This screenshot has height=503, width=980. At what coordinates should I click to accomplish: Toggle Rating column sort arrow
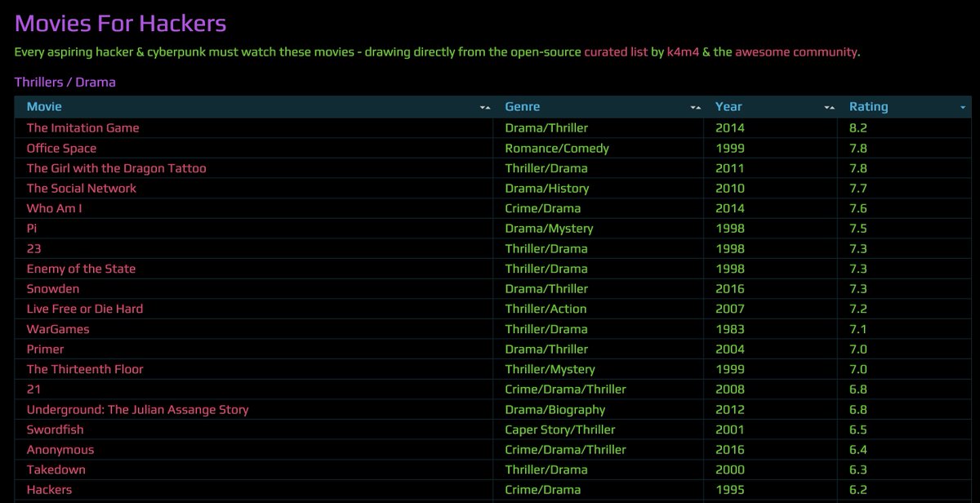[963, 108]
